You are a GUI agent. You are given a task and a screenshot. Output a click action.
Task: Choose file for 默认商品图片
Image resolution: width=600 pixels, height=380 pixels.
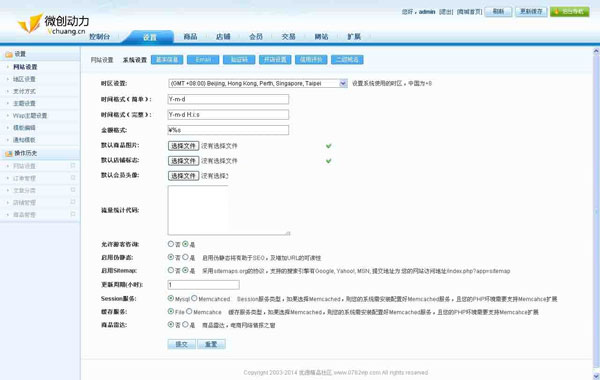pos(183,146)
